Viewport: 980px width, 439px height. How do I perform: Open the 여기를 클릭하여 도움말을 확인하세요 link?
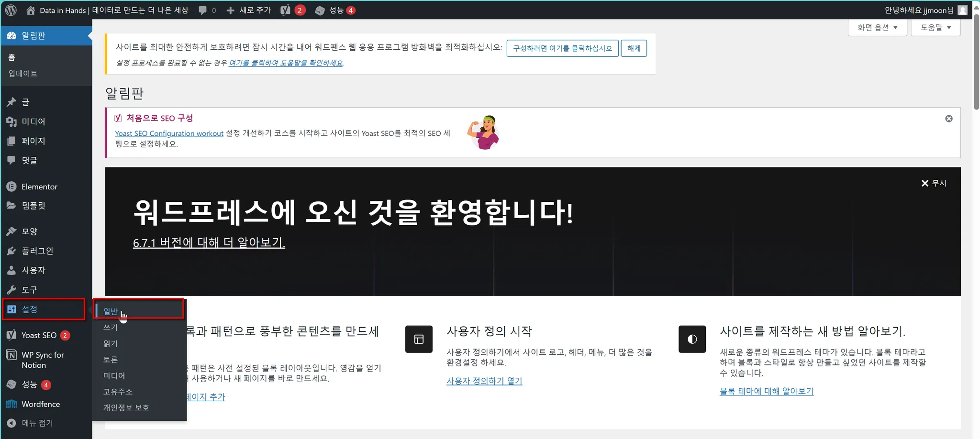pyautogui.click(x=286, y=63)
